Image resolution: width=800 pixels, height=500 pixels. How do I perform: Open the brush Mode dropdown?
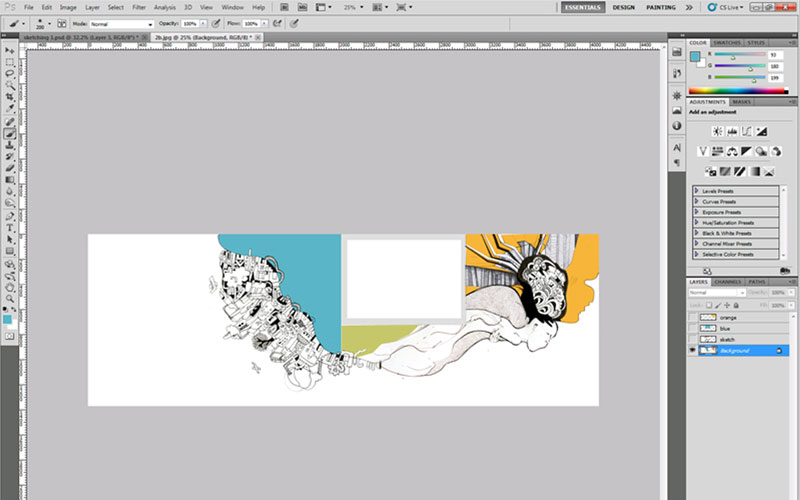[x=122, y=24]
